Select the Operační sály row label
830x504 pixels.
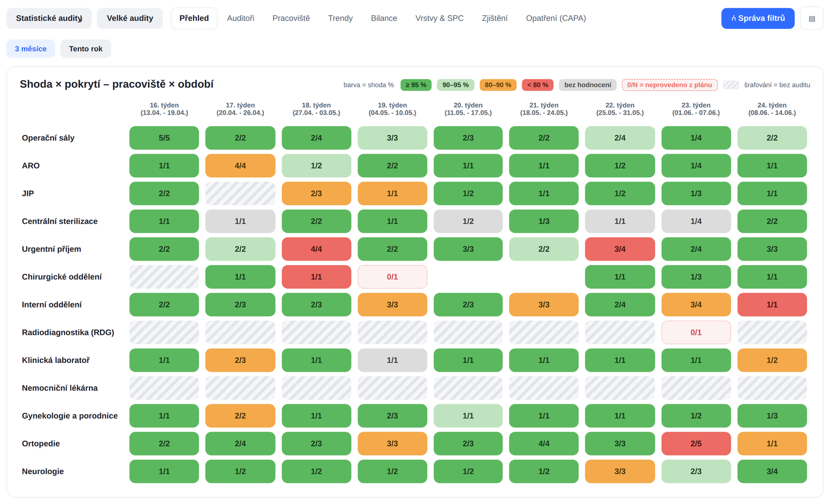click(48, 138)
